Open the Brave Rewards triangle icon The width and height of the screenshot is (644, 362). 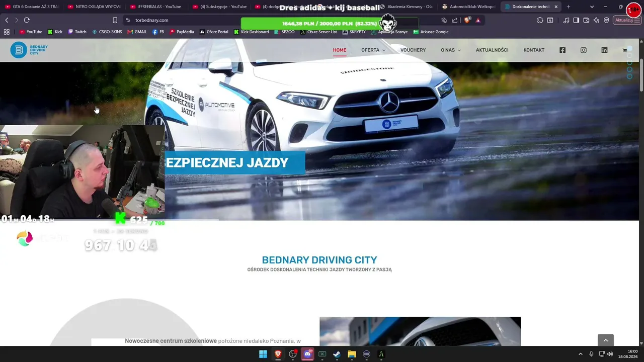pyautogui.click(x=478, y=20)
